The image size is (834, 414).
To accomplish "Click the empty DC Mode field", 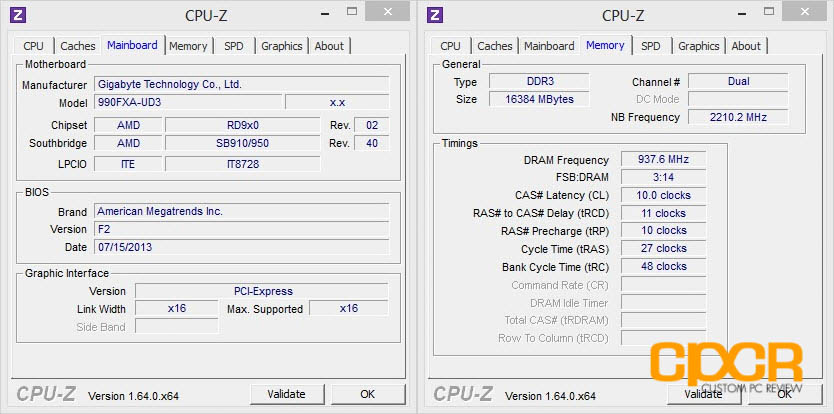I will point(738,99).
